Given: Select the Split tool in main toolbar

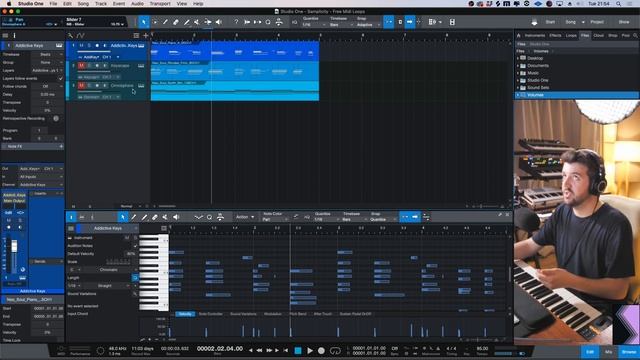Looking at the screenshot, I should (165, 22).
